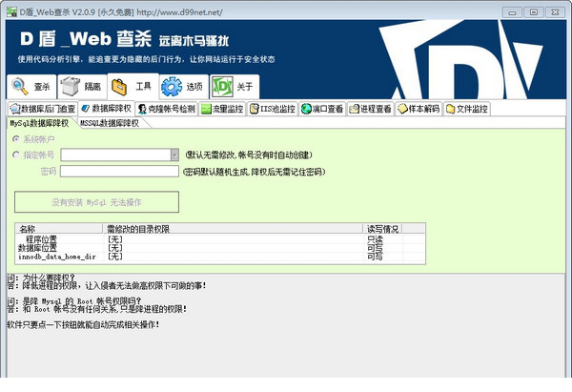The height and width of the screenshot is (392, 572).
Task: Minimize the D盾 window
Action: coord(512,12)
